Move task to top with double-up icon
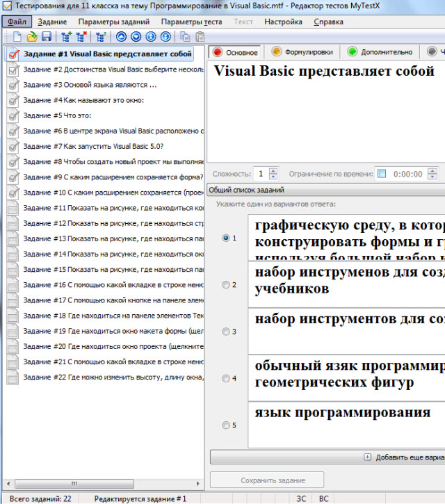The image size is (445, 504). (151, 37)
